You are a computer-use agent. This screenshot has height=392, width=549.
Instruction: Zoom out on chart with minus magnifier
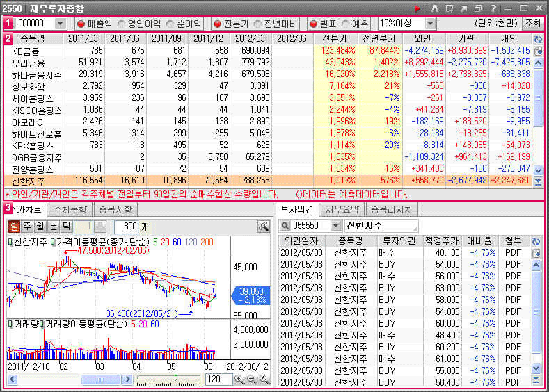pos(251,379)
